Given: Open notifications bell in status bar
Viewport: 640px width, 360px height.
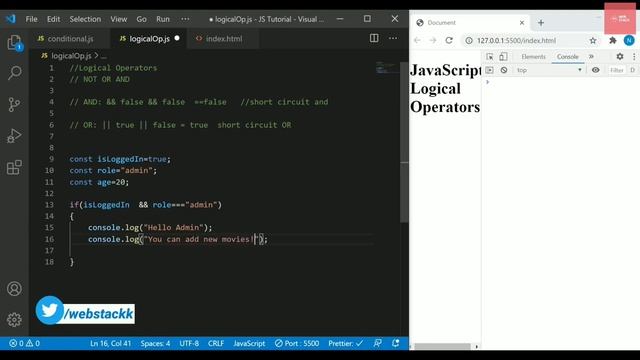Looking at the screenshot, I should click(x=396, y=343).
